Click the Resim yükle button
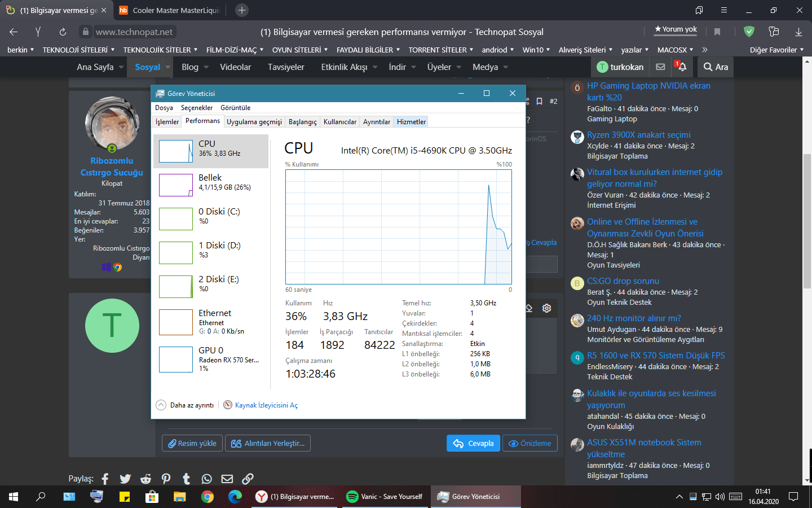 coord(192,443)
